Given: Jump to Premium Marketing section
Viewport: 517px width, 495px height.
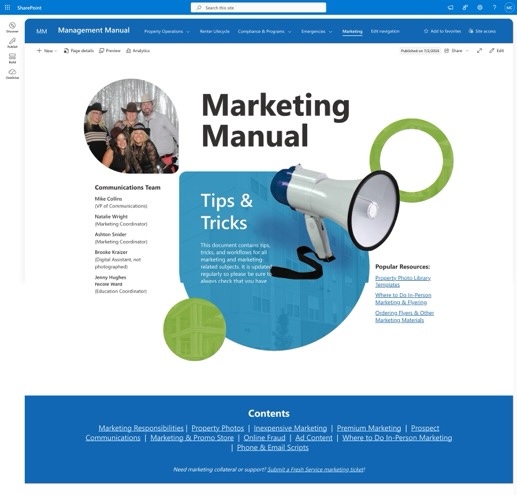Looking at the screenshot, I should tap(369, 428).
